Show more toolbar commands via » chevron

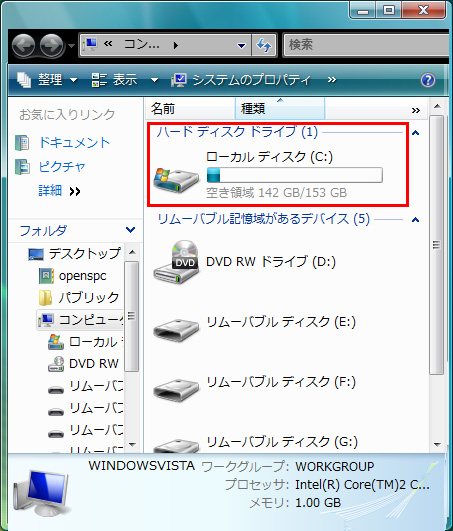332,80
